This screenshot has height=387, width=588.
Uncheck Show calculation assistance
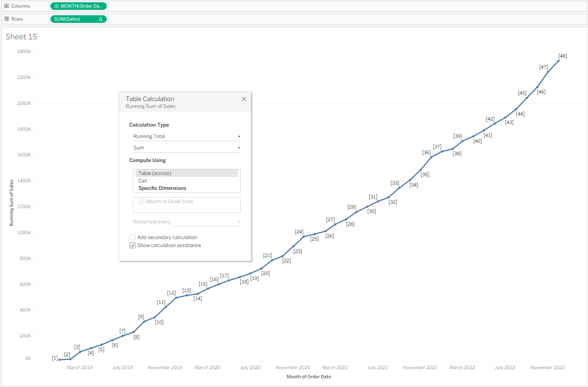[133, 246]
